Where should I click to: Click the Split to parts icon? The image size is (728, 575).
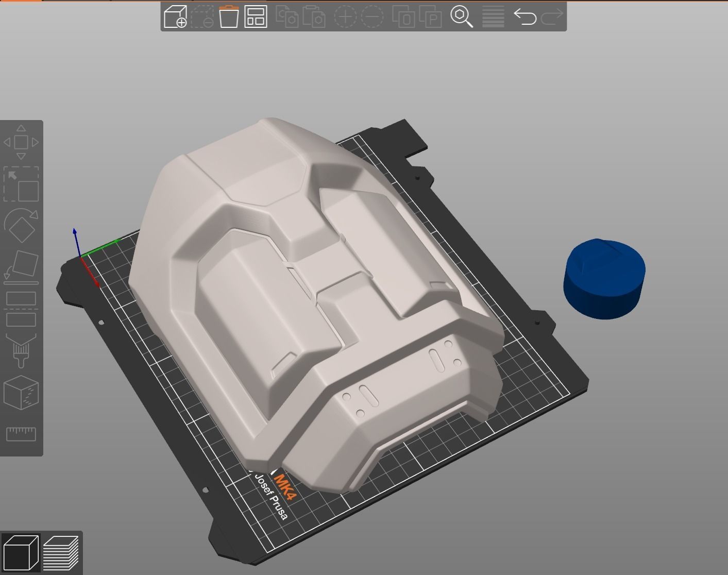click(431, 16)
